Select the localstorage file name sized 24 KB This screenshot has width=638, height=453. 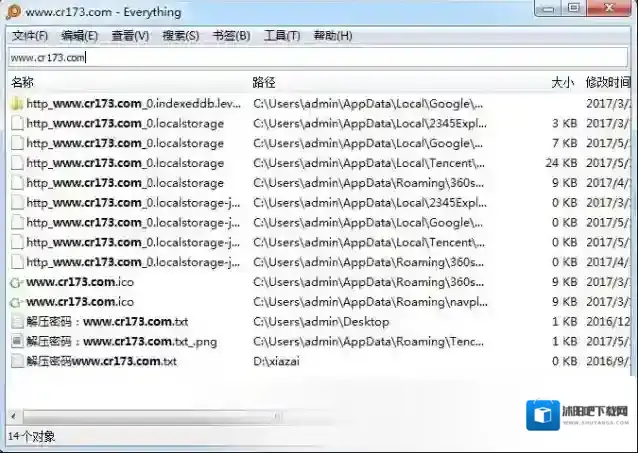[x=125, y=163]
